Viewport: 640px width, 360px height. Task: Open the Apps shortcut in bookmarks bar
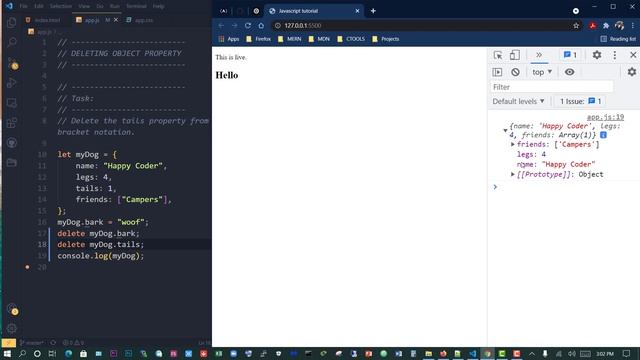pyautogui.click(x=229, y=39)
